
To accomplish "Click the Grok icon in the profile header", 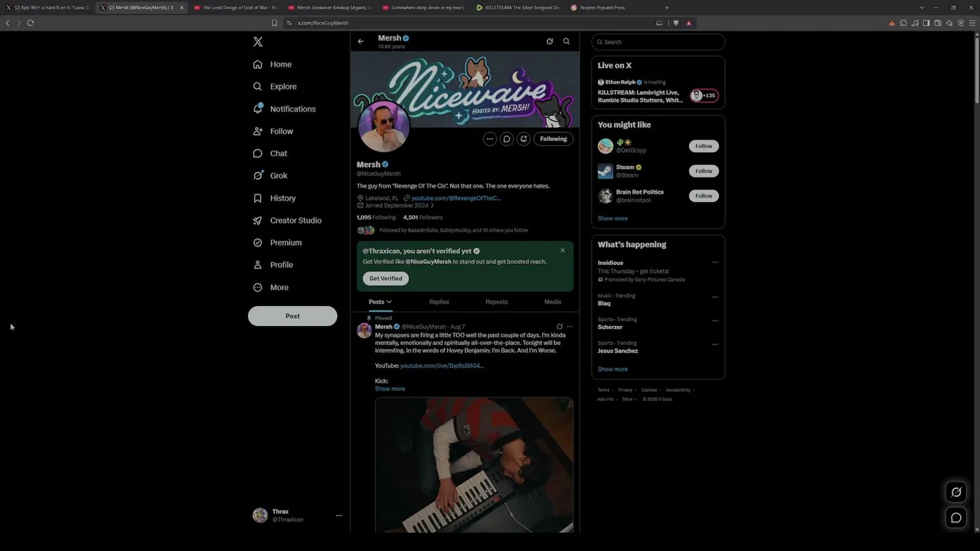I will click(550, 41).
